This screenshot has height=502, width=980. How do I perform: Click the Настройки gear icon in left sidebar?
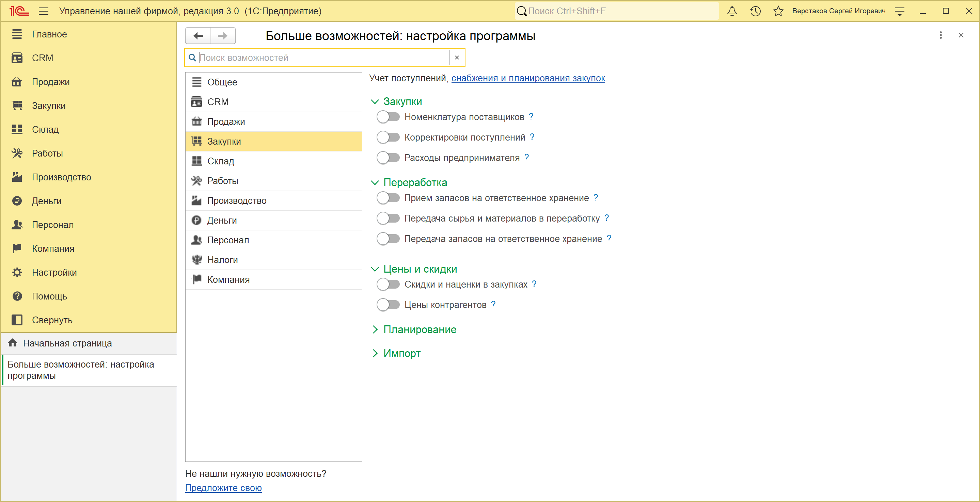(17, 272)
